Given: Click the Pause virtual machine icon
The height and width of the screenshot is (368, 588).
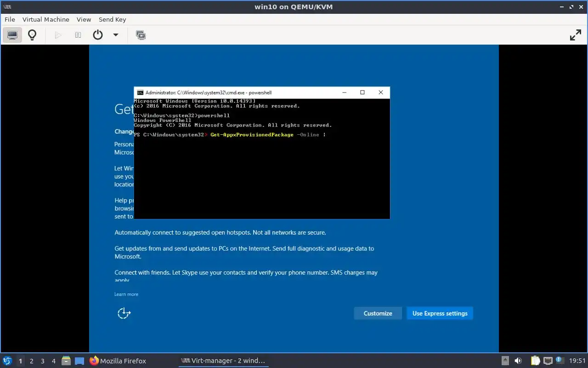Looking at the screenshot, I should (x=78, y=35).
